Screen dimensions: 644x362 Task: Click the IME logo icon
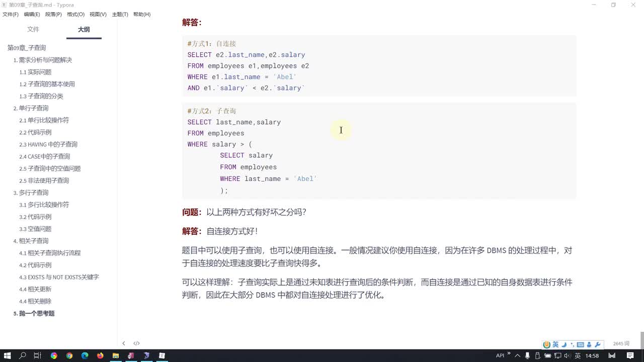point(547,344)
